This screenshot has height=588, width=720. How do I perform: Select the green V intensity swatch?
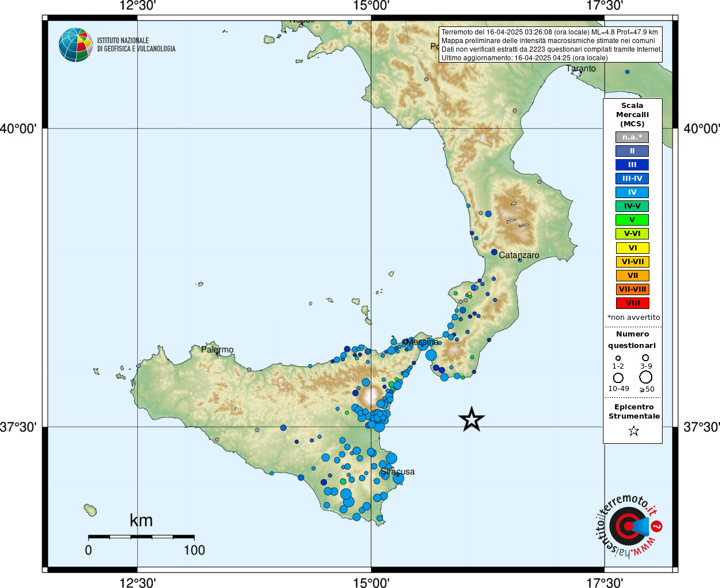632,220
